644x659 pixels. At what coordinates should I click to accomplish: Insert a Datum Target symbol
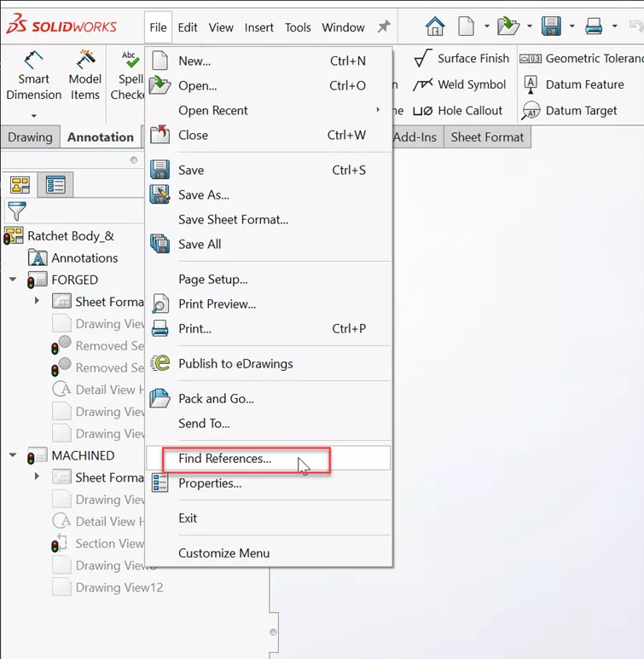pos(570,111)
